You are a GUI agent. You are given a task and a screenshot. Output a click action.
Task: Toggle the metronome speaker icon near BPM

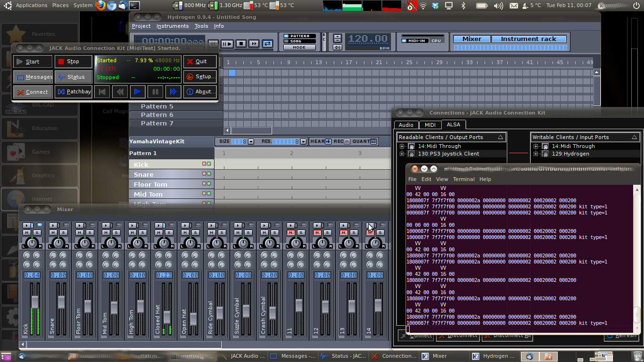(338, 48)
